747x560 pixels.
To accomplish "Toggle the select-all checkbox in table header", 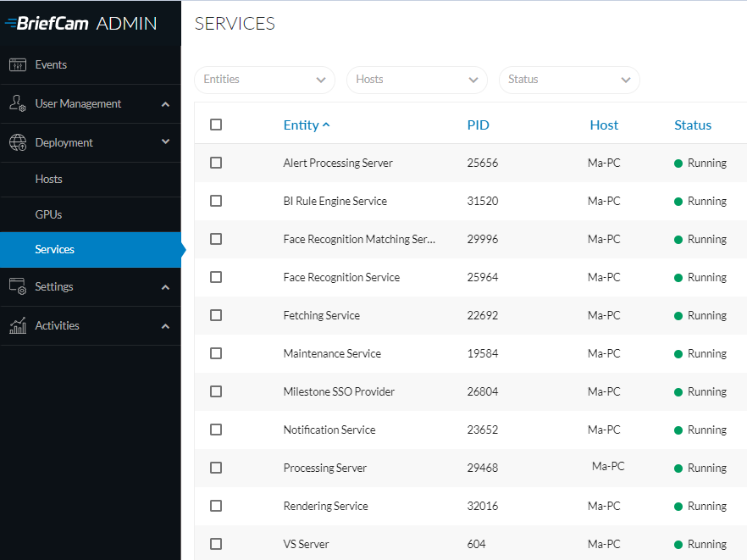I will [x=216, y=125].
